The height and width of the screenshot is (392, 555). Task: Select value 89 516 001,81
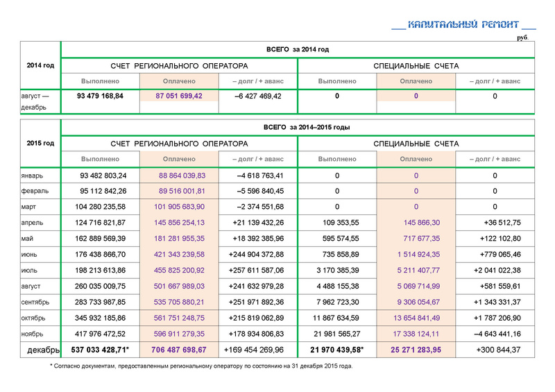click(182, 191)
